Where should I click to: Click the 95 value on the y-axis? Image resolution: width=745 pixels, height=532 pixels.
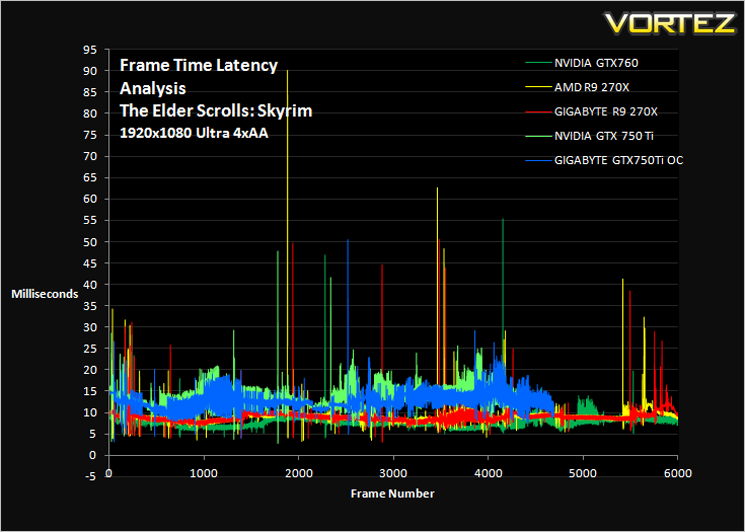(x=90, y=49)
